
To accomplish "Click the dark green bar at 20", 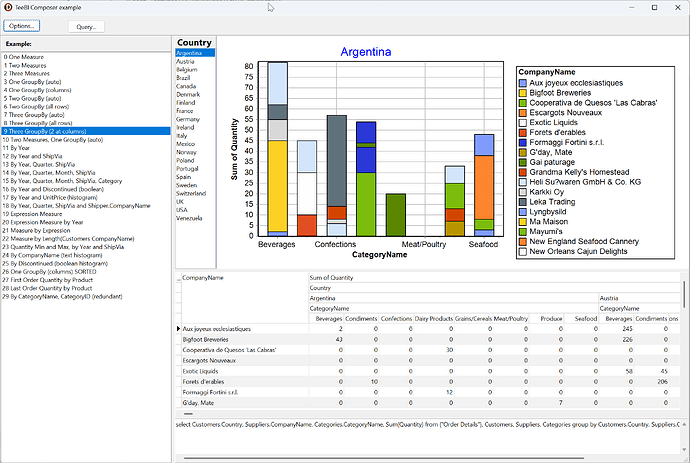I will tap(396, 215).
